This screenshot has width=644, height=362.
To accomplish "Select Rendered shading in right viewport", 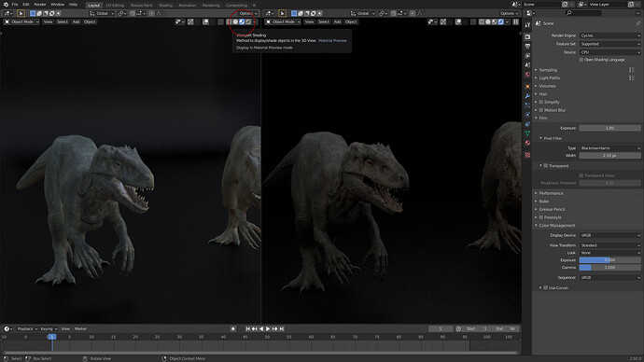I will (x=501, y=21).
